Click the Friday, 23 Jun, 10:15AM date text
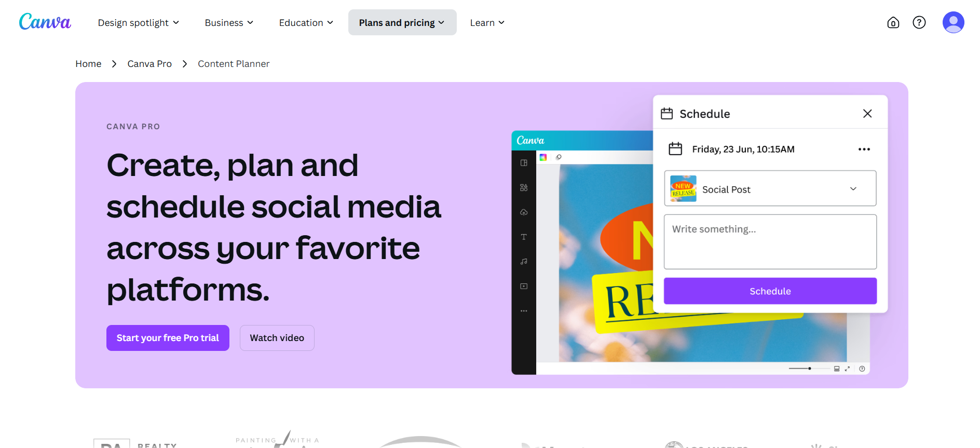Screen dimensions: 980x448 click(x=743, y=150)
